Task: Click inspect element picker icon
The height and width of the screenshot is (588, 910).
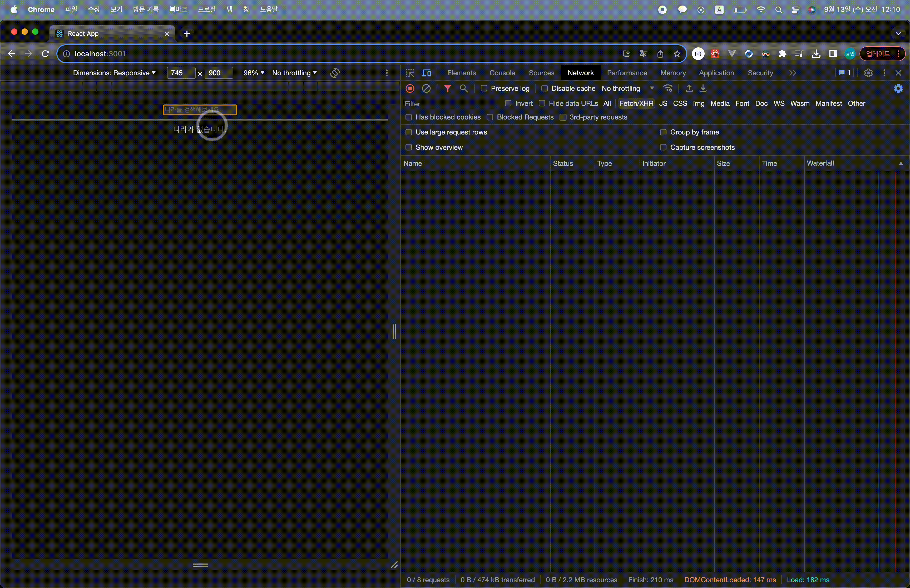Action: pos(410,73)
